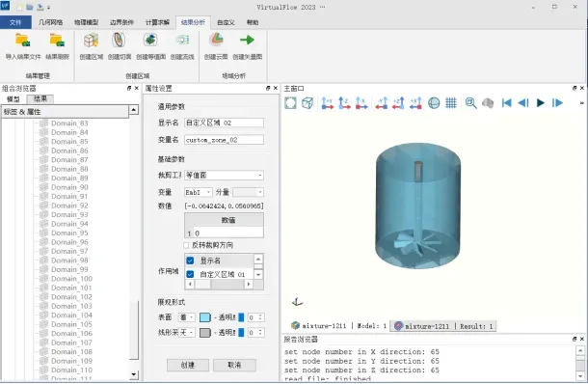The width and height of the screenshot is (588, 384).
Task: Toggle the 反转裁剪方向 checkbox
Action: click(x=186, y=245)
